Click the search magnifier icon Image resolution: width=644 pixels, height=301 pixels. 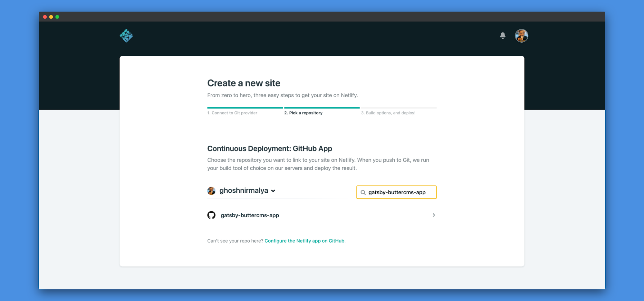[x=363, y=192]
